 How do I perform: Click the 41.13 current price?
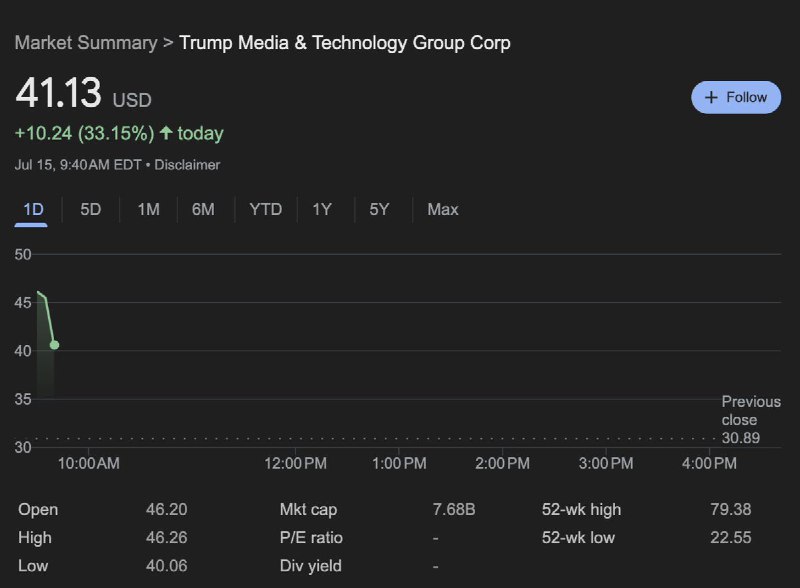(59, 93)
